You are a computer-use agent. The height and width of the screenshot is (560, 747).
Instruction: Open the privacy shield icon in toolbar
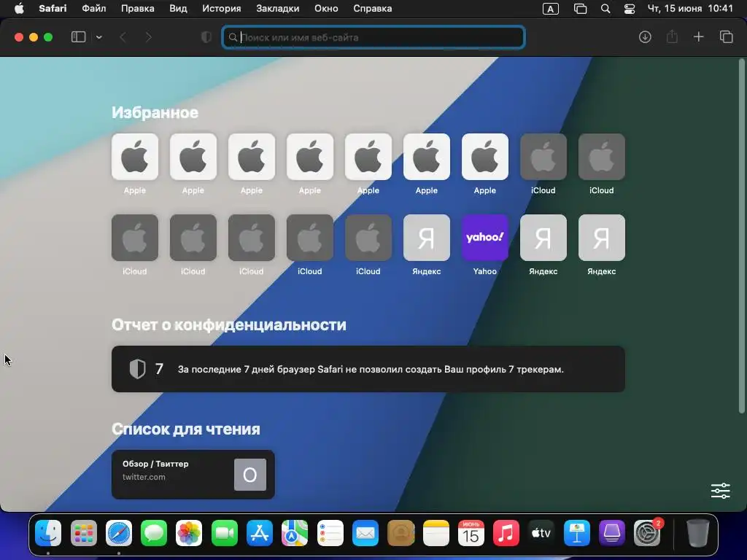206,37
